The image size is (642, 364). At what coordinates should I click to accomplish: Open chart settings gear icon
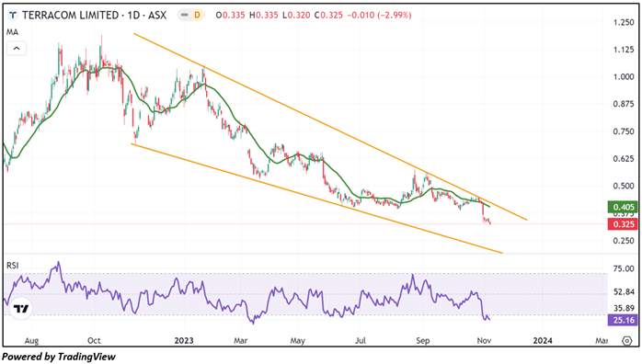[627, 340]
